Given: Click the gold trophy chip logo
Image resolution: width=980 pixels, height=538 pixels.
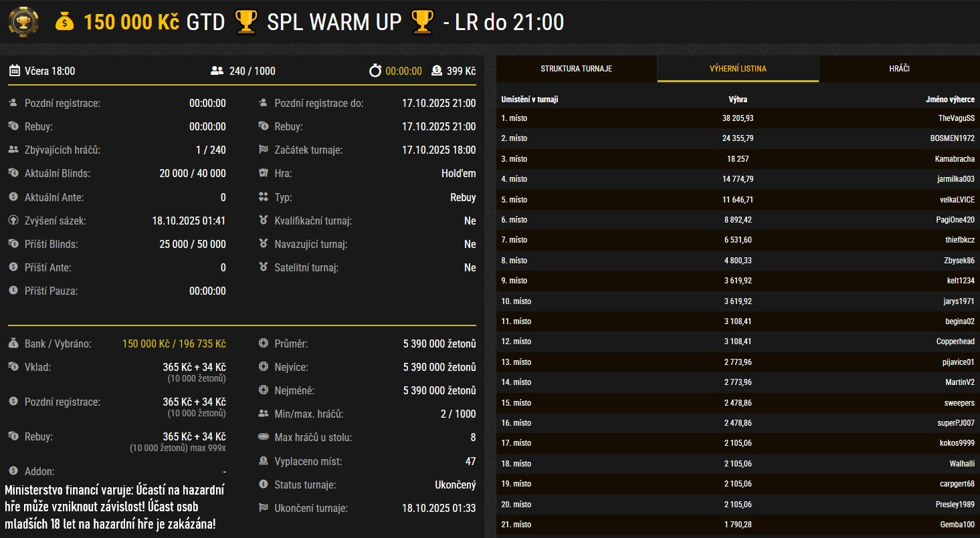Looking at the screenshot, I should [23, 22].
